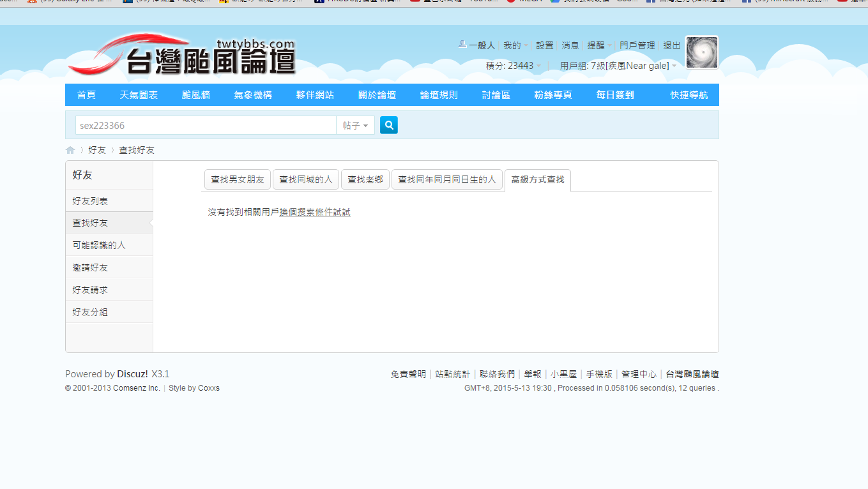
Task: Open 小黑屋 footer link
Action: click(x=564, y=374)
